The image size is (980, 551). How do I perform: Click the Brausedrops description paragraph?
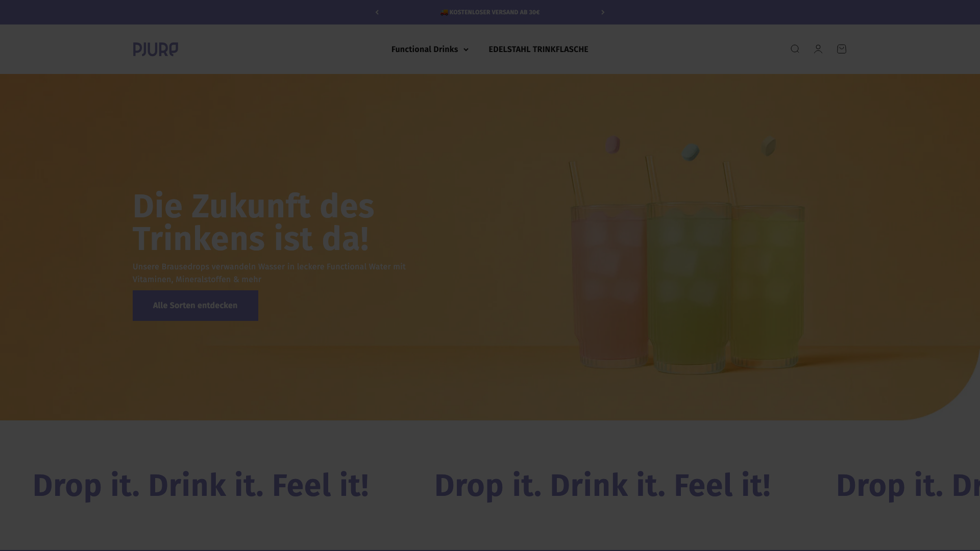click(269, 273)
